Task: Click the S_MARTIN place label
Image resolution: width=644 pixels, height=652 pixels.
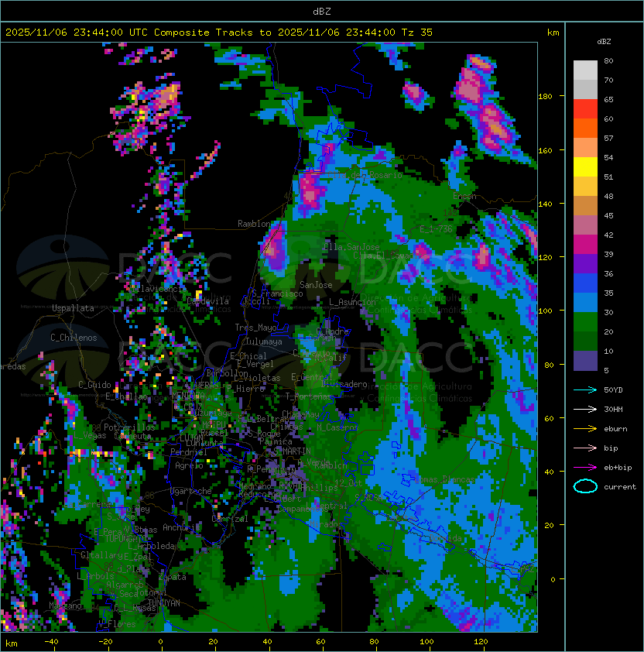Action: 292,451
